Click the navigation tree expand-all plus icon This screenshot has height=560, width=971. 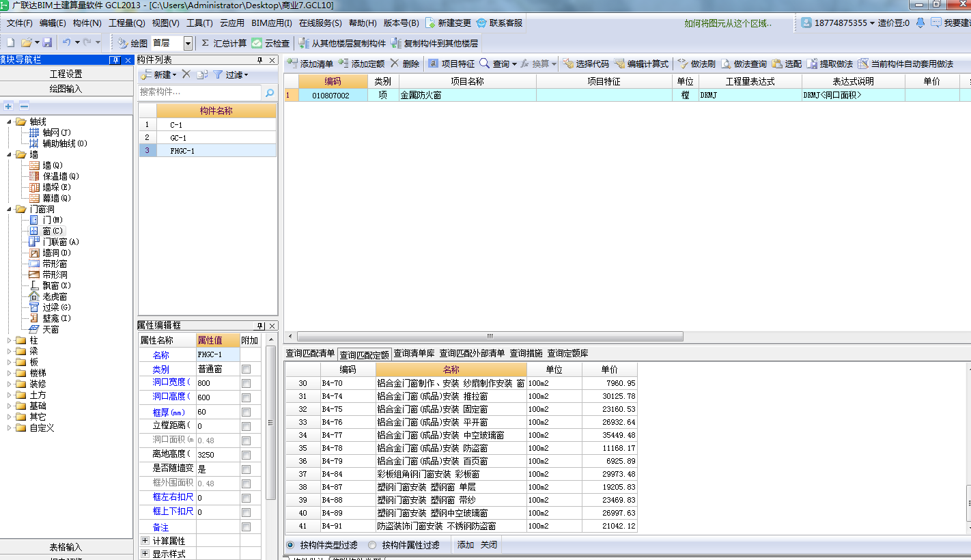tap(8, 106)
